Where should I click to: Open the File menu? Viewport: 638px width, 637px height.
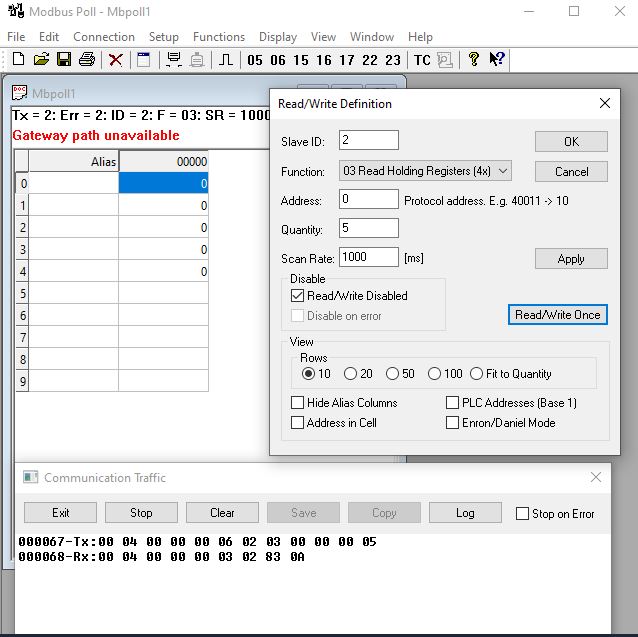click(16, 37)
